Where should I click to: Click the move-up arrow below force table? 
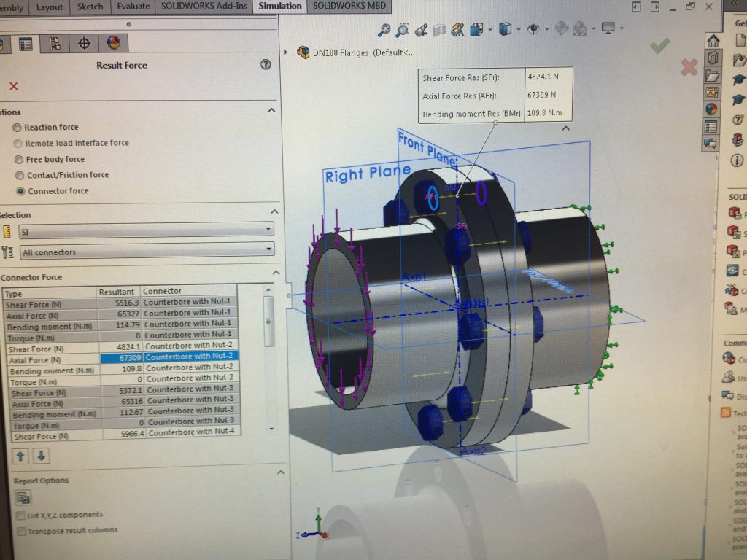click(x=21, y=456)
